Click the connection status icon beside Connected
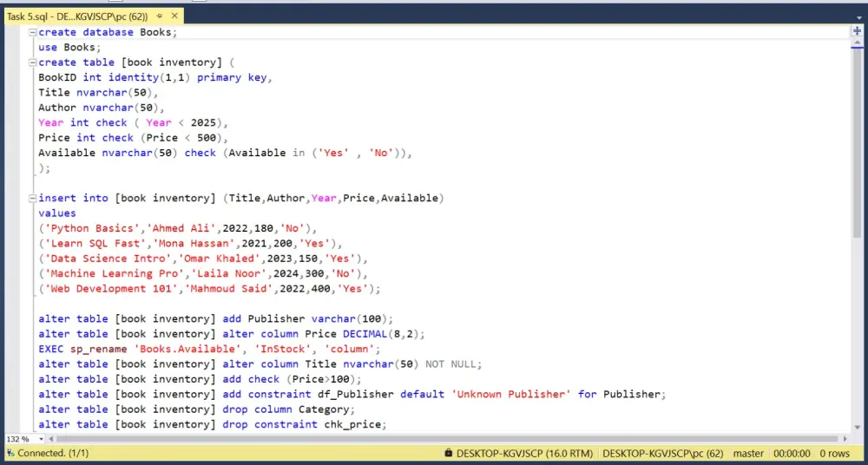This screenshot has height=465, width=868. [10, 454]
